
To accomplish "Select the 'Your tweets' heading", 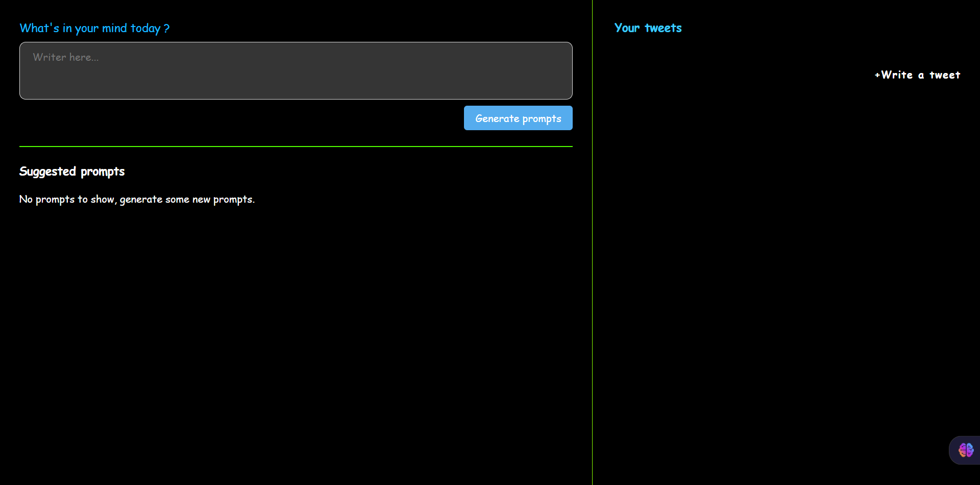I will (x=648, y=28).
